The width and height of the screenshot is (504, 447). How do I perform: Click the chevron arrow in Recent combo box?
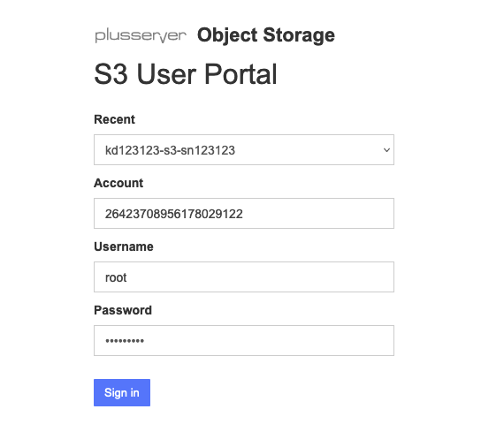[386, 150]
